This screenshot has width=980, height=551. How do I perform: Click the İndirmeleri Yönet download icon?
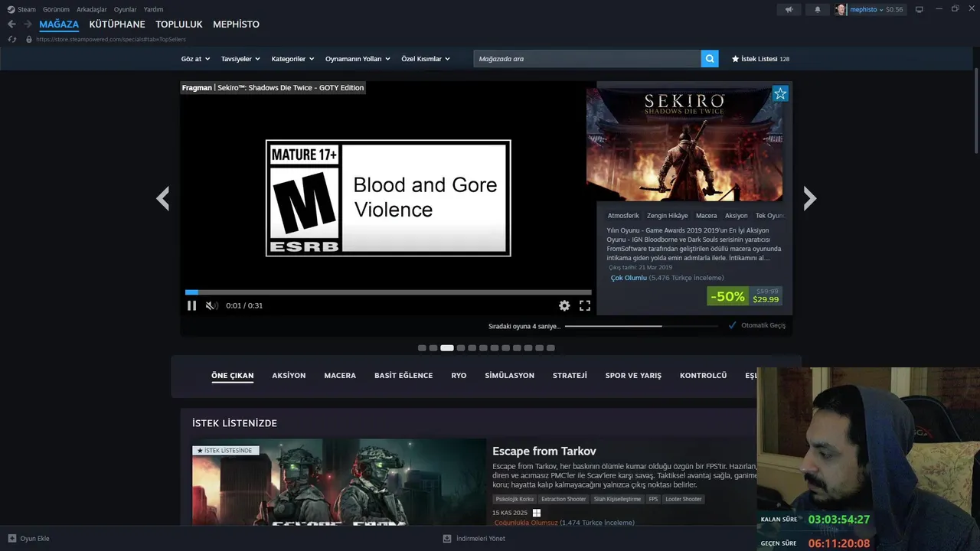pyautogui.click(x=447, y=538)
